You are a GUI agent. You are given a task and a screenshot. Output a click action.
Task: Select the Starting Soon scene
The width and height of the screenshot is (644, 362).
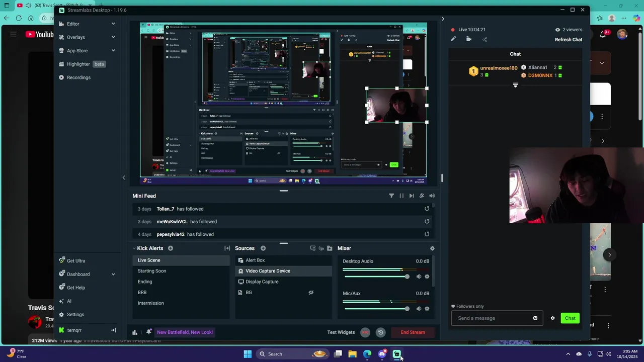(181, 271)
